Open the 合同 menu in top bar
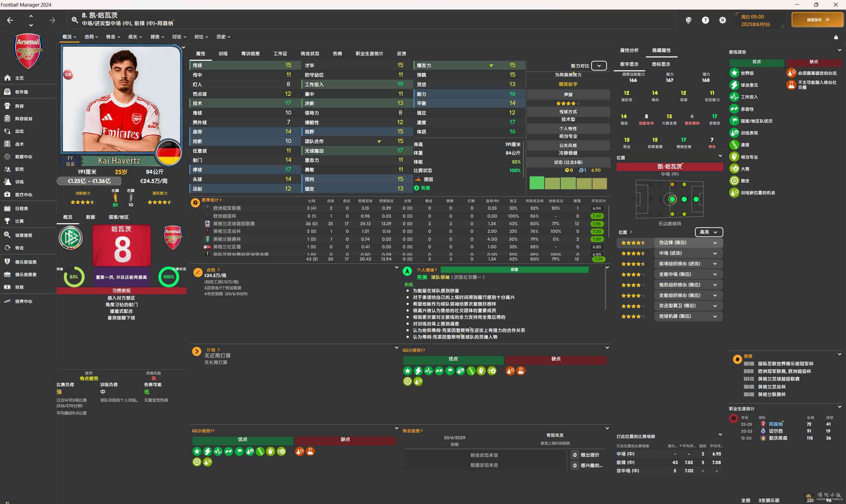The image size is (846, 504). point(91,37)
